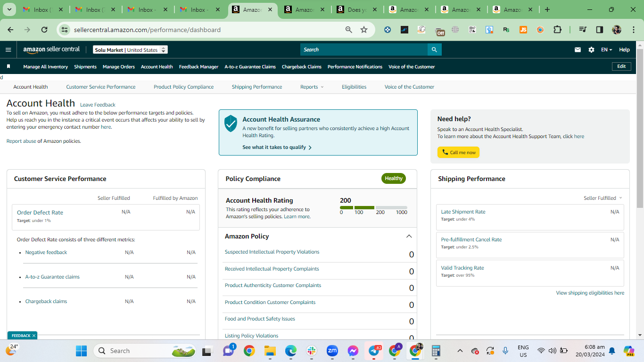Open Feedback Manager in the top bar
Screen dimensions: 644x362
tap(198, 66)
